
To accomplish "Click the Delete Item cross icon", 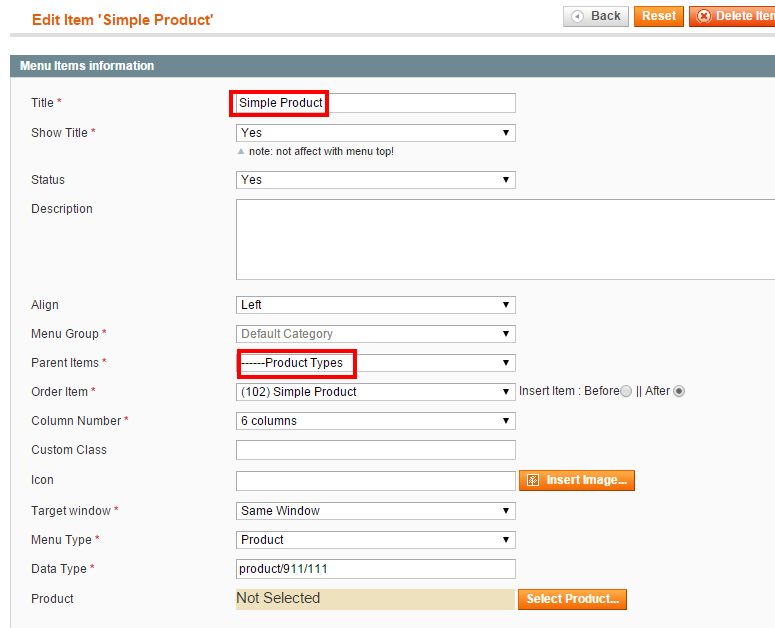I will click(704, 16).
